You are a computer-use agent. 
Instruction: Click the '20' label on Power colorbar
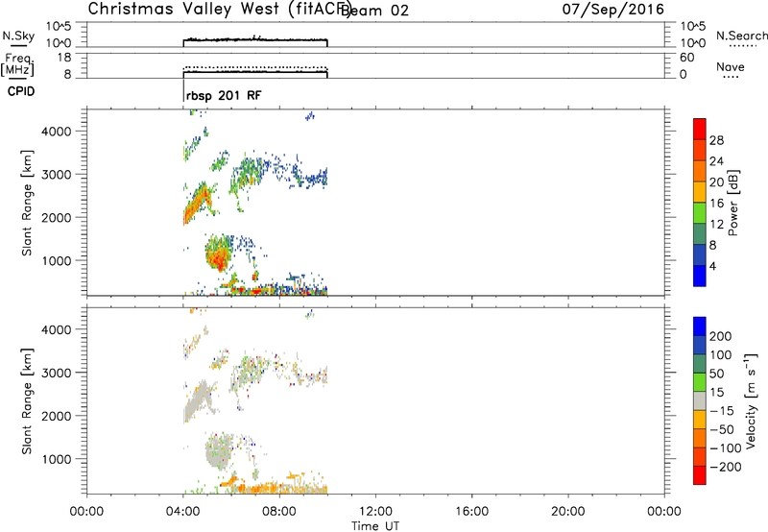pyautogui.click(x=716, y=182)
